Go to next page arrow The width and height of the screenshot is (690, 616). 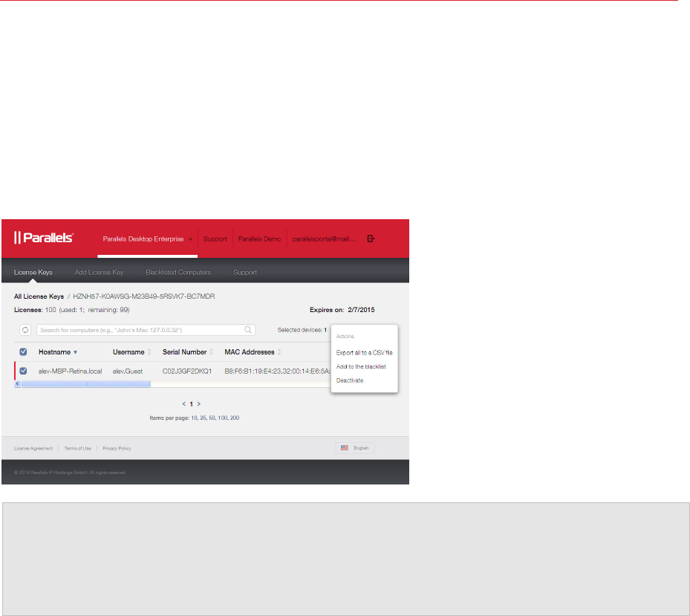tap(199, 403)
